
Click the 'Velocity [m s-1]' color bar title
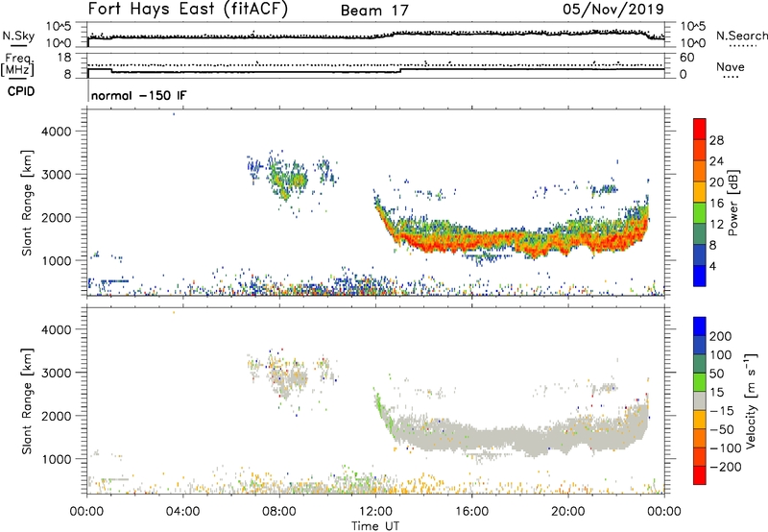coord(750,400)
